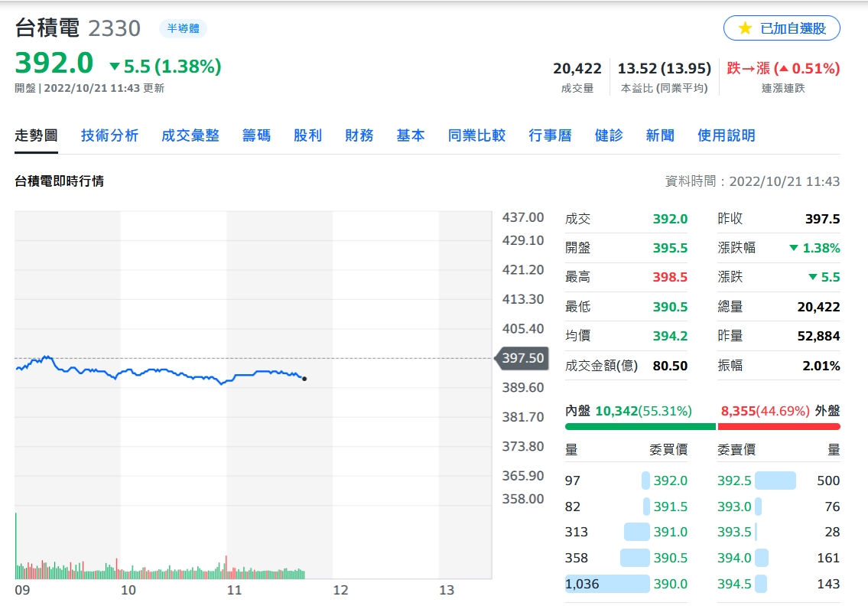The height and width of the screenshot is (606, 868).
Task: Open the 技術分析 tab
Action: pos(109,135)
